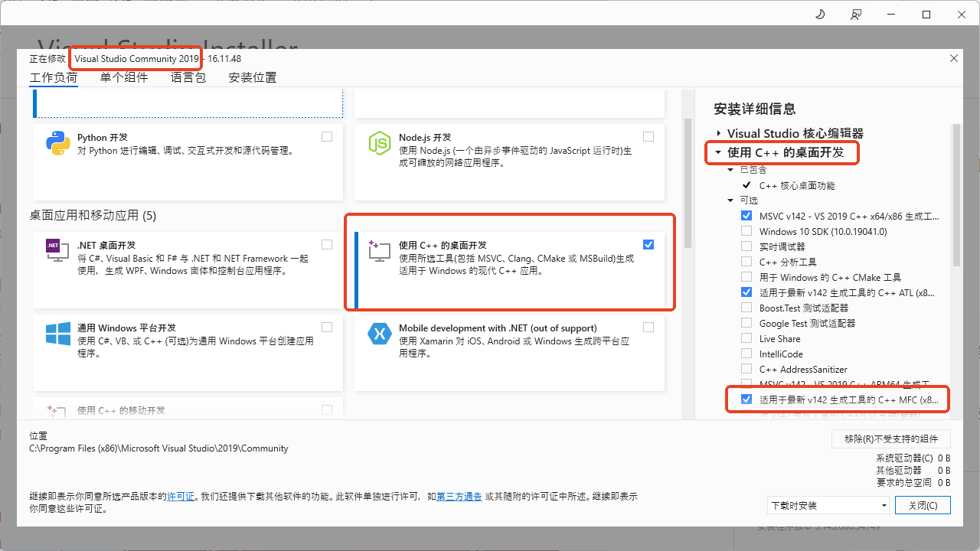Switch to the 单个组件 tab
The width and height of the screenshot is (980, 551).
(x=124, y=77)
